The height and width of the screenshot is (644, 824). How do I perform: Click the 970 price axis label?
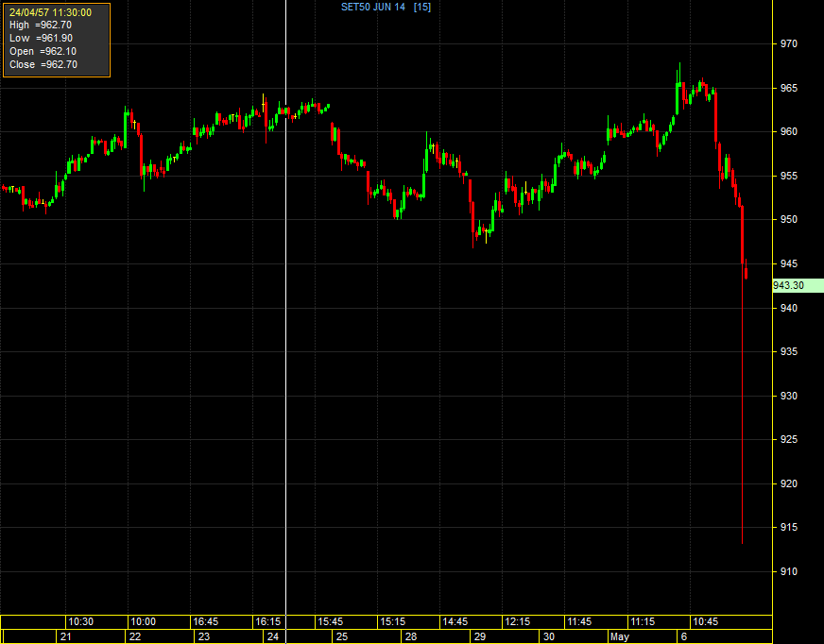pos(788,43)
